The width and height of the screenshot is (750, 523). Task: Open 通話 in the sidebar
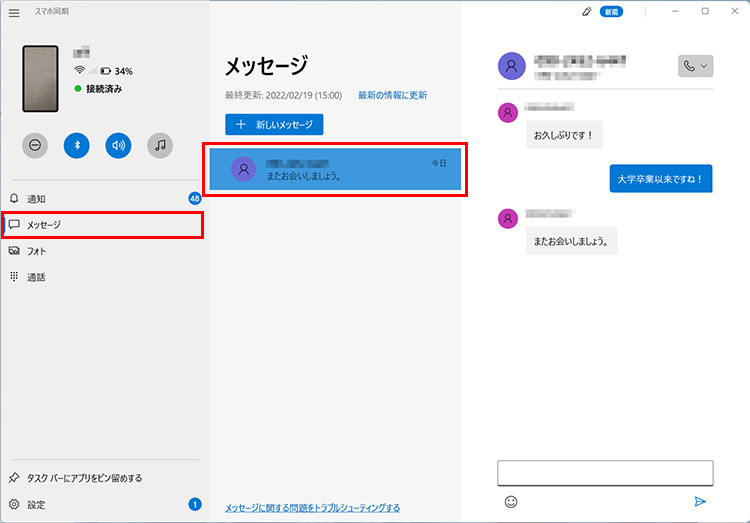point(36,277)
